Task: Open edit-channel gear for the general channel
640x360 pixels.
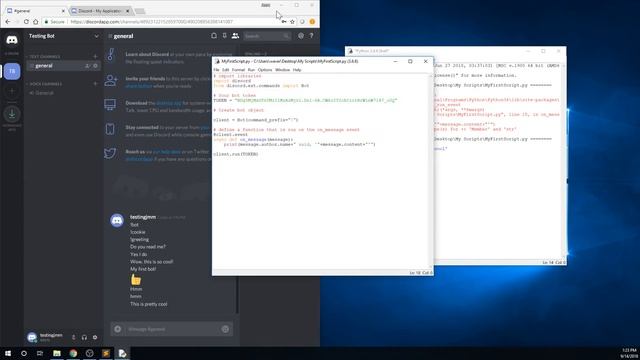Action: click(x=96, y=66)
